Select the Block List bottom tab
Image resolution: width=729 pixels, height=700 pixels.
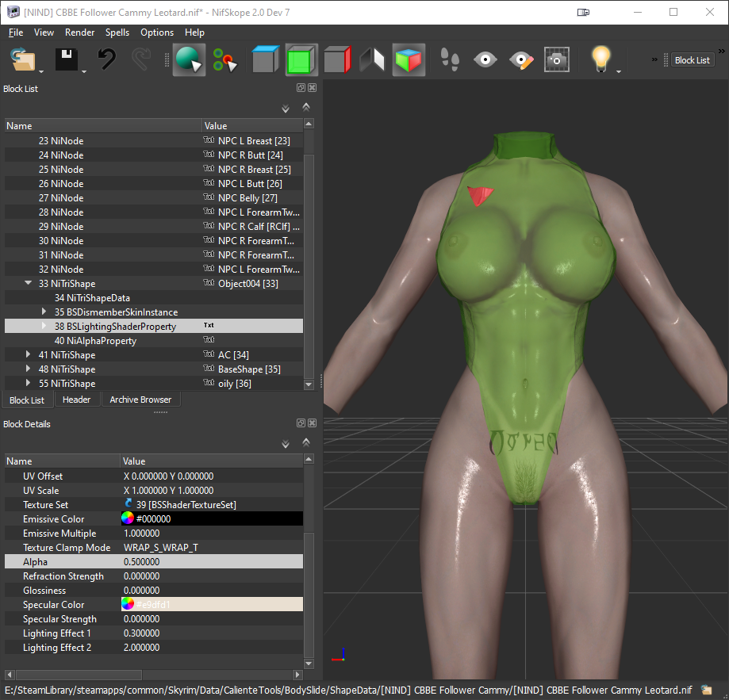[x=27, y=400]
